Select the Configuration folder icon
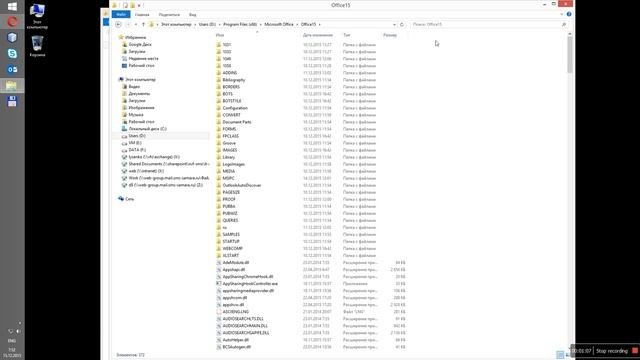The image size is (640, 360). tap(218, 108)
